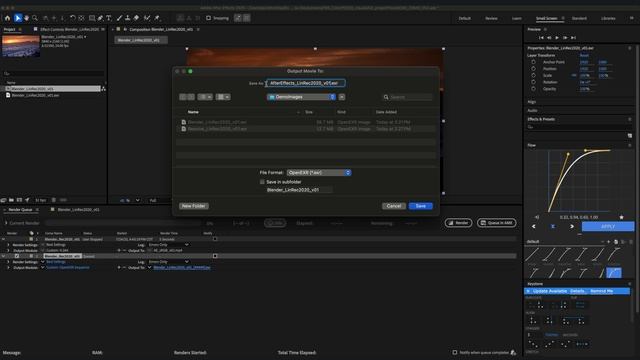Screen dimensions: 640x360
Task: Click the previous arrow in Flow panel
Action: click(x=533, y=227)
